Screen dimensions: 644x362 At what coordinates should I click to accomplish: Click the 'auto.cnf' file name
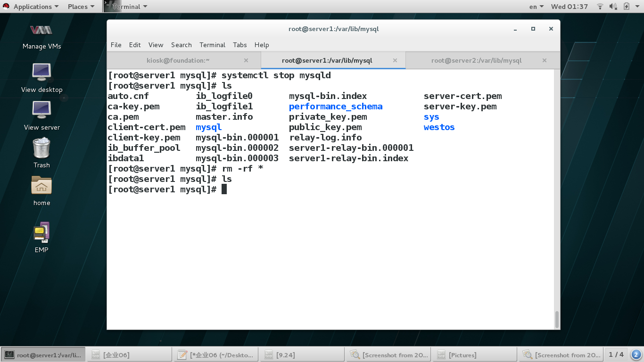(x=128, y=96)
